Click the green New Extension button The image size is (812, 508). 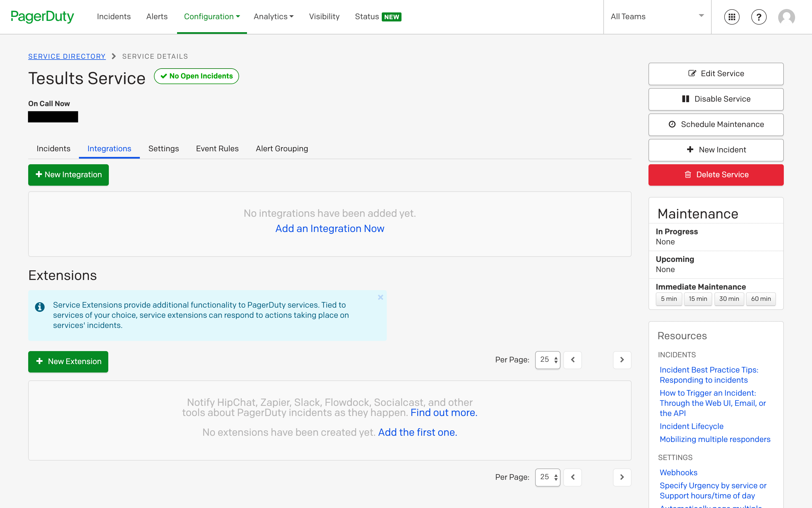pyautogui.click(x=68, y=362)
